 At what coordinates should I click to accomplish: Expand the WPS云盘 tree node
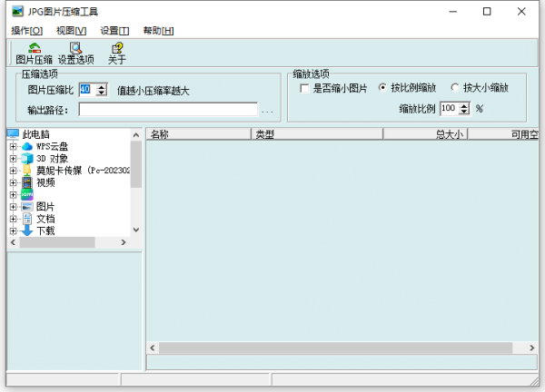[14, 146]
